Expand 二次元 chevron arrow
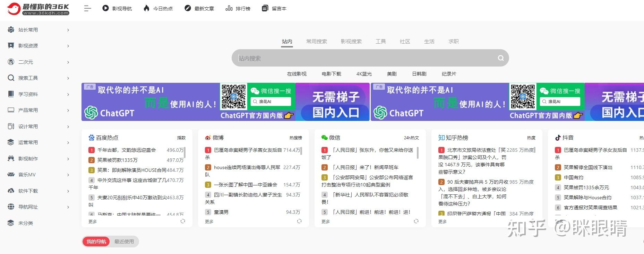Image resolution: width=644 pixels, height=254 pixels. [68, 62]
